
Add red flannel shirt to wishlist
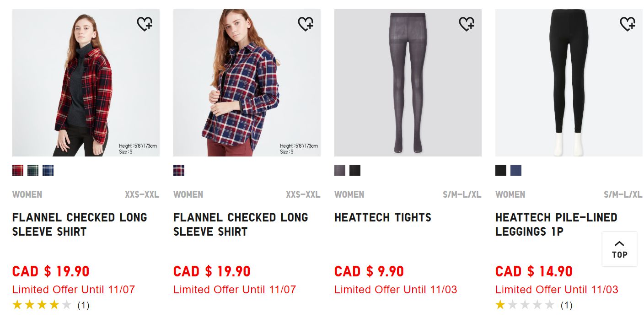tap(145, 24)
